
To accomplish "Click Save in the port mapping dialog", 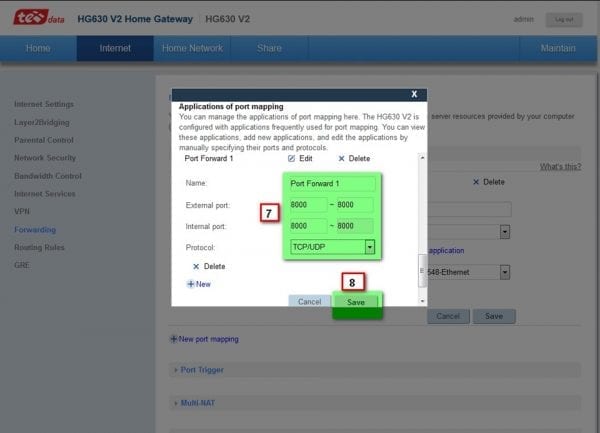I will pyautogui.click(x=356, y=301).
